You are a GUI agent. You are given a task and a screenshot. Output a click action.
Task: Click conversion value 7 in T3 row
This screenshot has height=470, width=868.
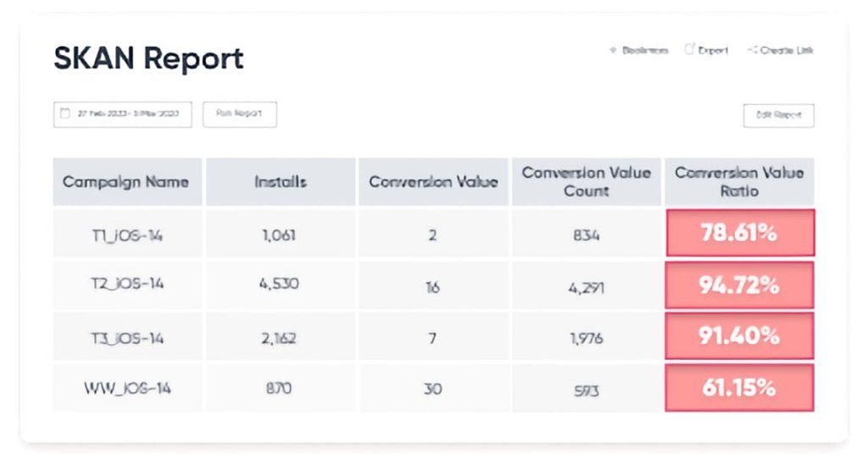pyautogui.click(x=432, y=338)
